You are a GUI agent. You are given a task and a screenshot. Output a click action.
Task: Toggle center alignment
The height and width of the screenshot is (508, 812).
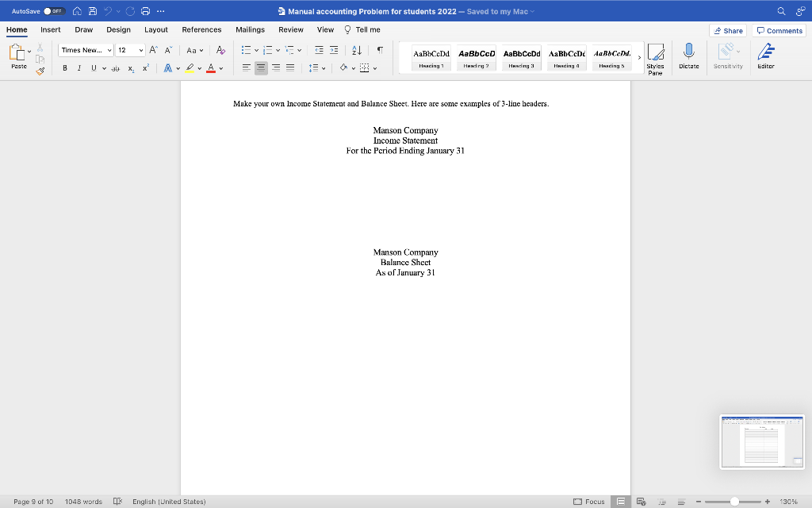coord(261,68)
